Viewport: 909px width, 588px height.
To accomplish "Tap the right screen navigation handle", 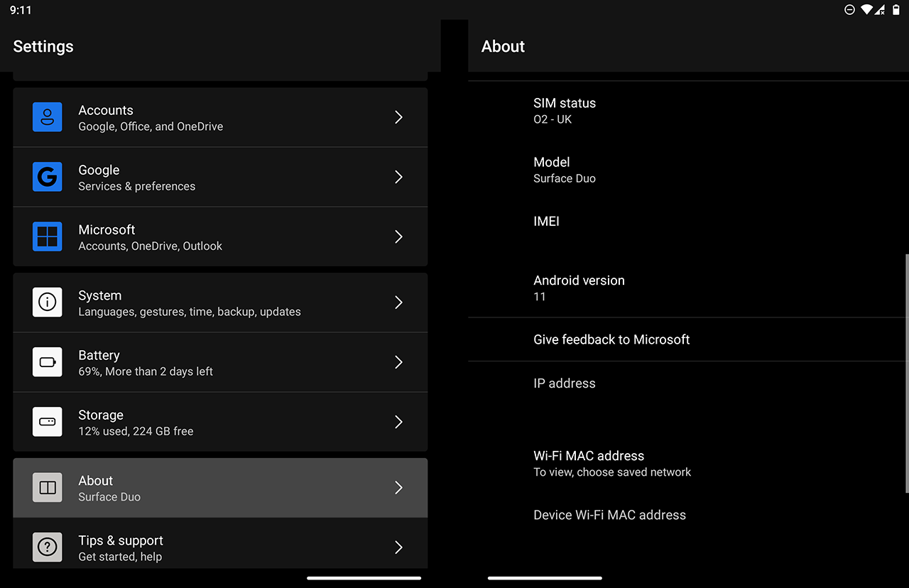I will [x=545, y=578].
